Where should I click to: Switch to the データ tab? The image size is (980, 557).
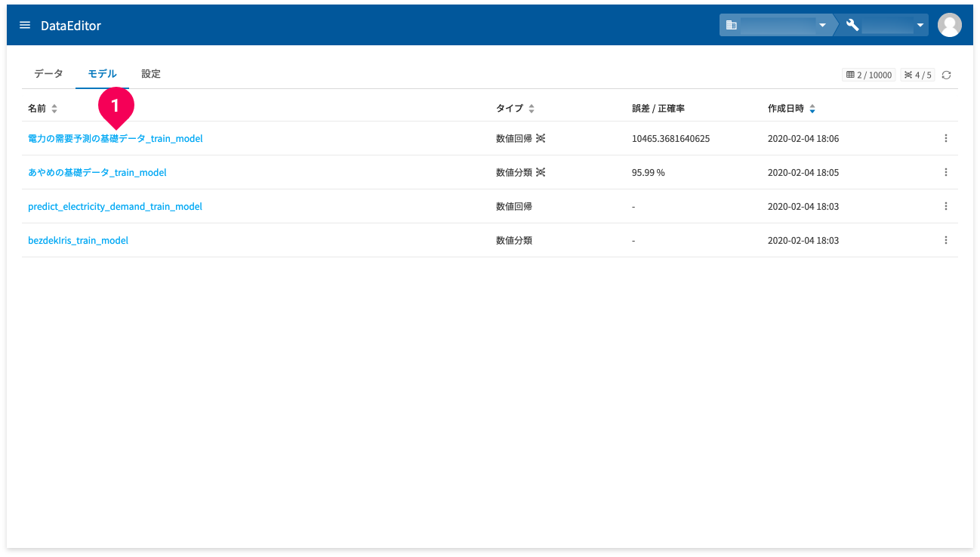point(48,74)
